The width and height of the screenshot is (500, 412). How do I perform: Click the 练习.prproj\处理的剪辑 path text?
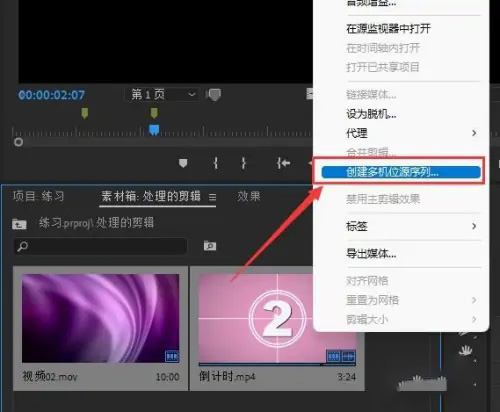[96, 223]
